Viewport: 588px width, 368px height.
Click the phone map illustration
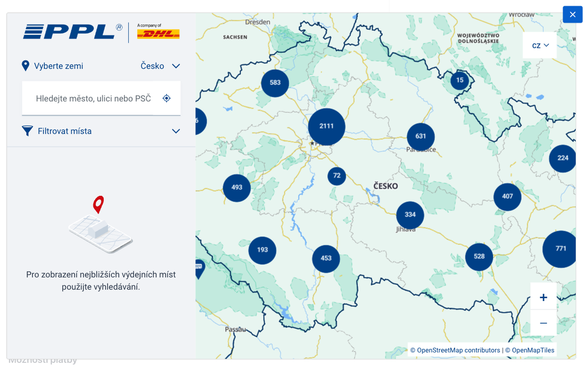coord(100,226)
